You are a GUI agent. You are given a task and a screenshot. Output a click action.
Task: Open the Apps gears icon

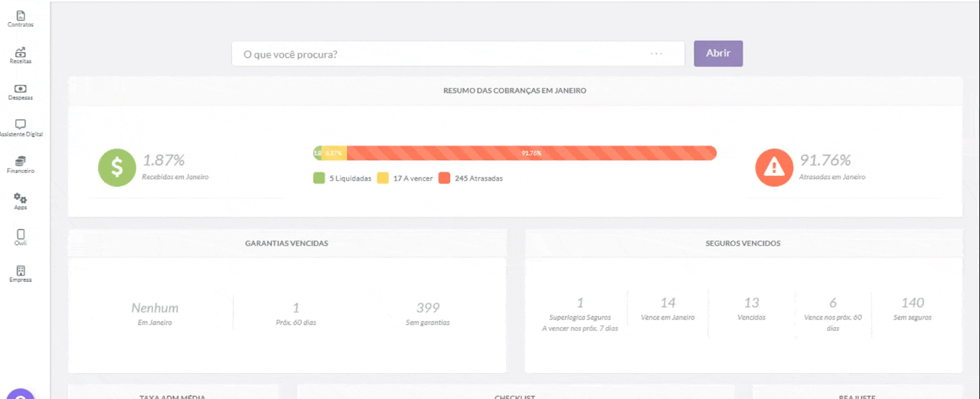point(21,198)
